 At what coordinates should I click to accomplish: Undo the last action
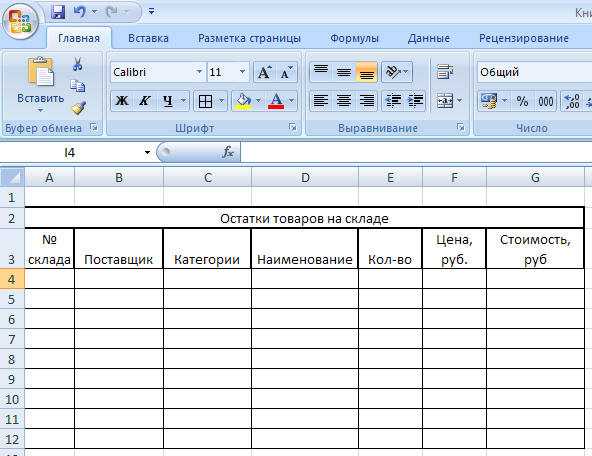(x=80, y=12)
